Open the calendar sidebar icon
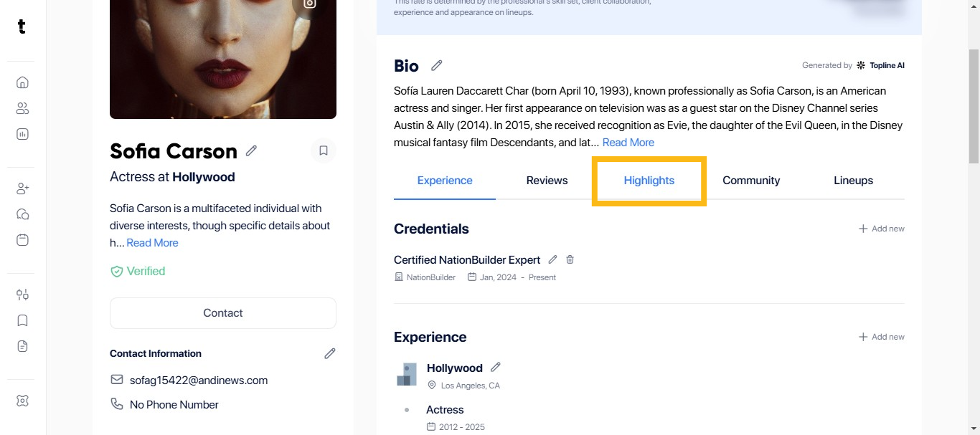This screenshot has height=435, width=980. coord(22,240)
